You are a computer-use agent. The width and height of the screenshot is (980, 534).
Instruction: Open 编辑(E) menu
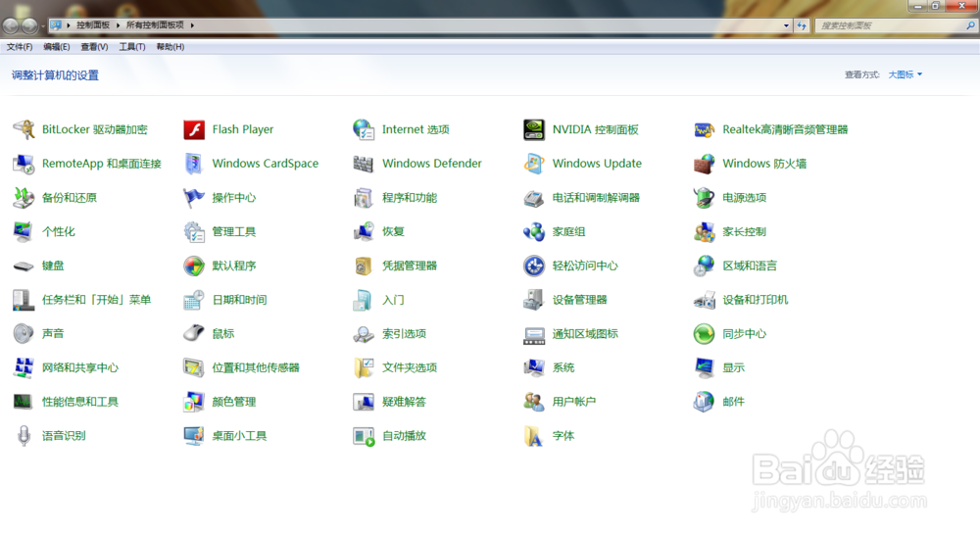point(56,47)
